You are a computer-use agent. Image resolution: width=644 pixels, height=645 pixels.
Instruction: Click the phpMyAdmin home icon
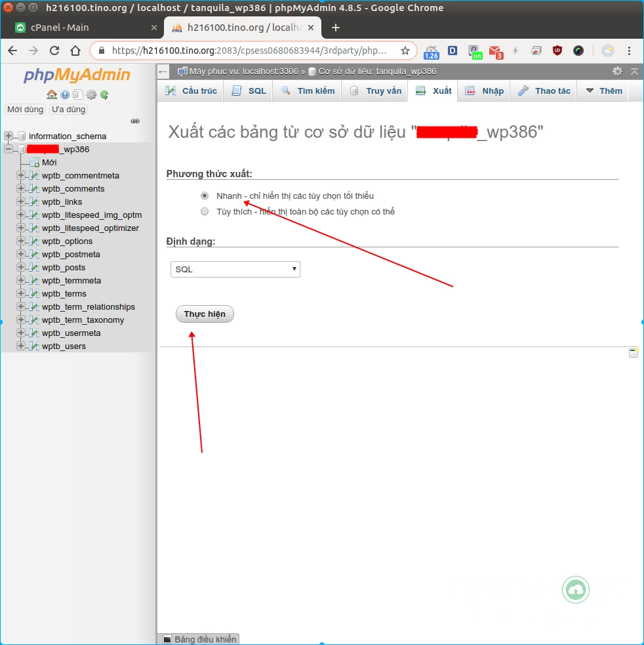tap(51, 94)
